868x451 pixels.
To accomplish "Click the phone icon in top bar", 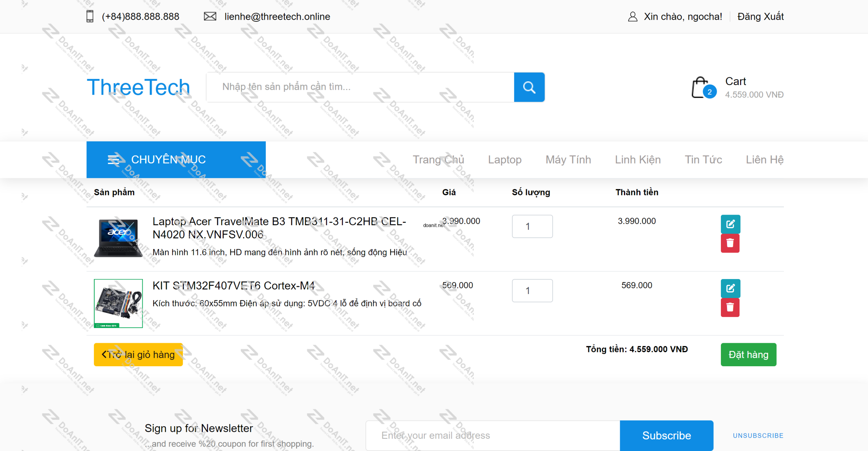I will point(90,16).
